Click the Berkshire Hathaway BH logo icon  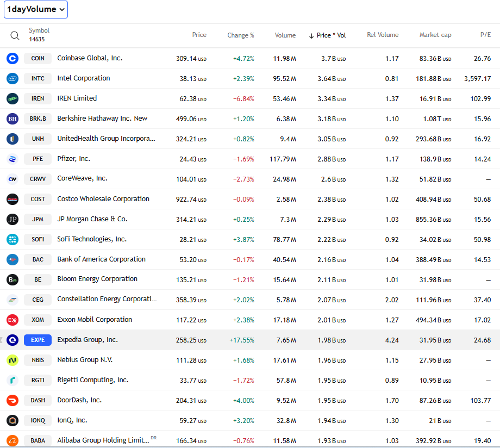[12, 119]
